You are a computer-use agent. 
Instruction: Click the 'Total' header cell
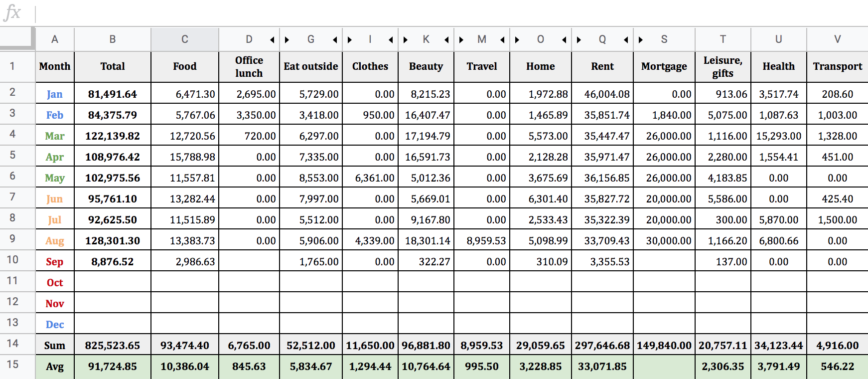[x=113, y=67]
